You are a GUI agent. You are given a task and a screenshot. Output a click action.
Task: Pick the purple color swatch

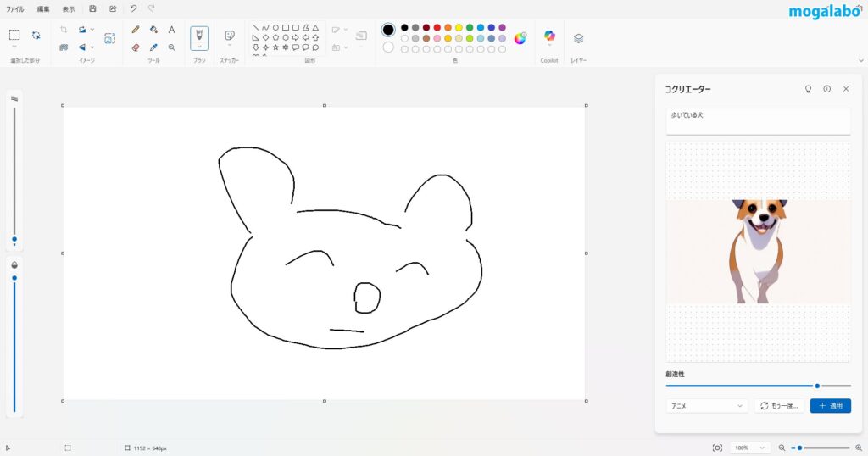502,28
